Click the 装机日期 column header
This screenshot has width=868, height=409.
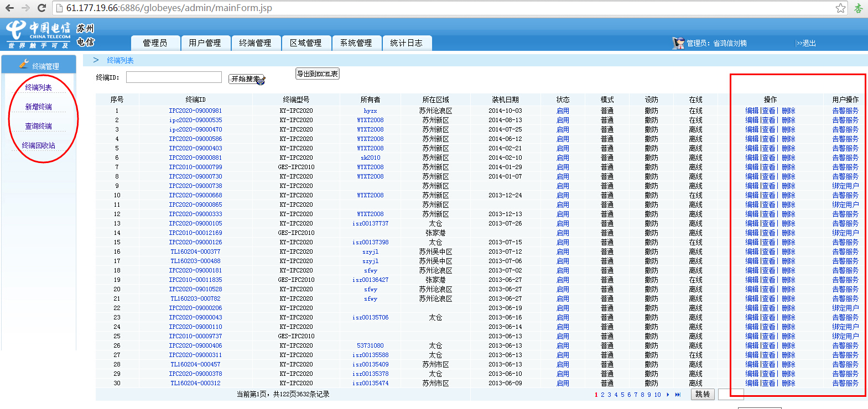coord(505,99)
